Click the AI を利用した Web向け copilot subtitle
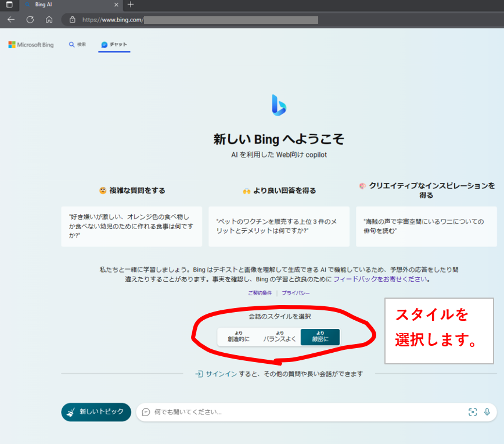504x444 pixels. pos(279,155)
